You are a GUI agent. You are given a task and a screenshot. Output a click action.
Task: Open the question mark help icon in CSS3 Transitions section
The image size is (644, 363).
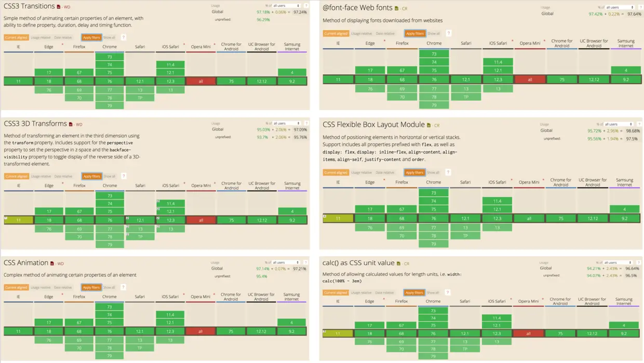coord(123,37)
